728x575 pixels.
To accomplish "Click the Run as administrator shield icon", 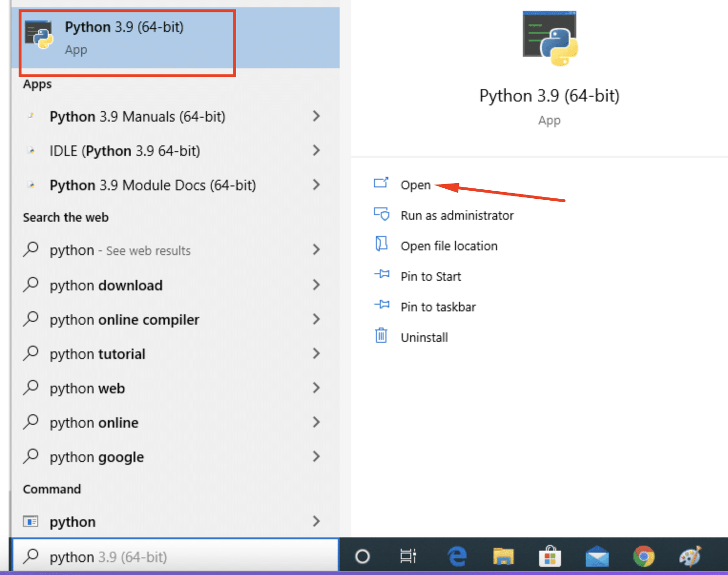I will tap(382, 214).
